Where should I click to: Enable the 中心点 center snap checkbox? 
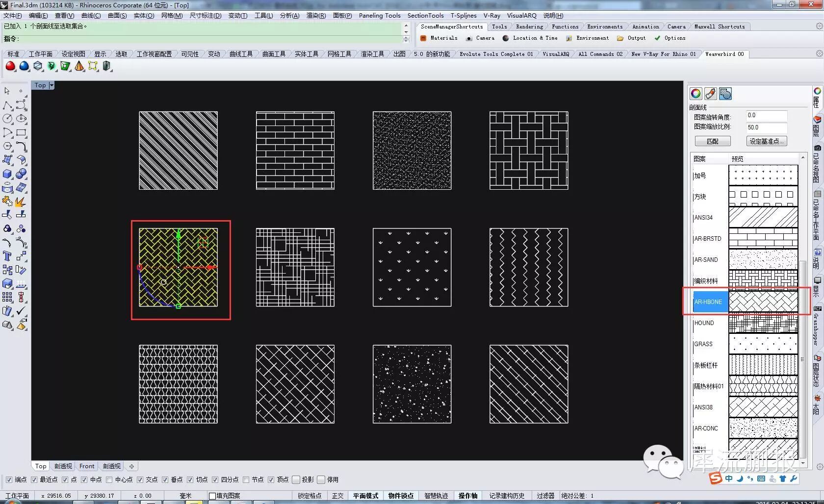click(109, 479)
